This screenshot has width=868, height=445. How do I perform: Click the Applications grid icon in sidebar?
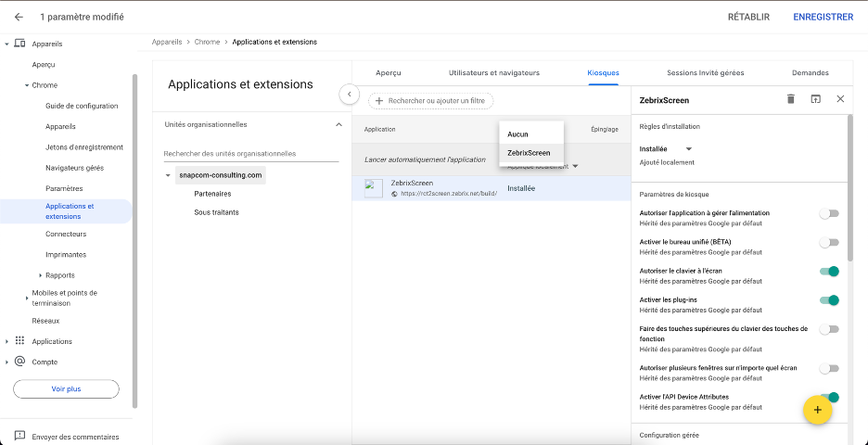tap(20, 341)
